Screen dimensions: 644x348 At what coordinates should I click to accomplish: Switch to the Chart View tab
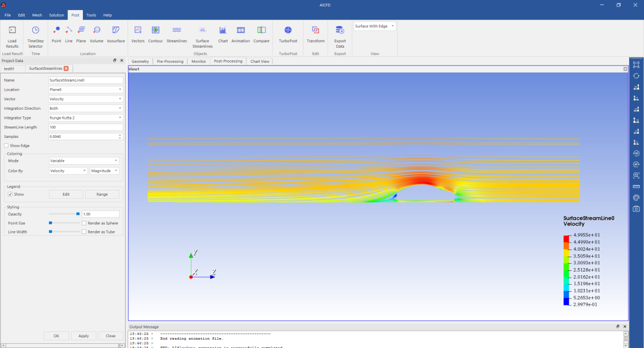[x=260, y=61]
